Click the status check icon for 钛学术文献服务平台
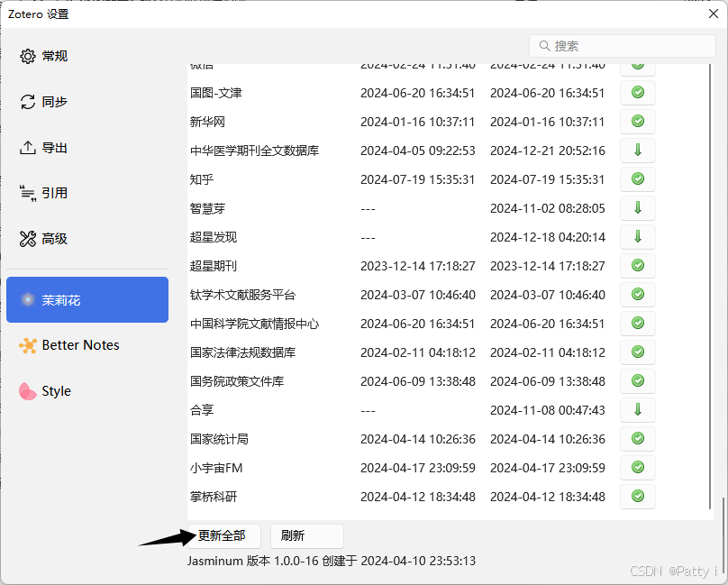The image size is (728, 585). tap(638, 294)
